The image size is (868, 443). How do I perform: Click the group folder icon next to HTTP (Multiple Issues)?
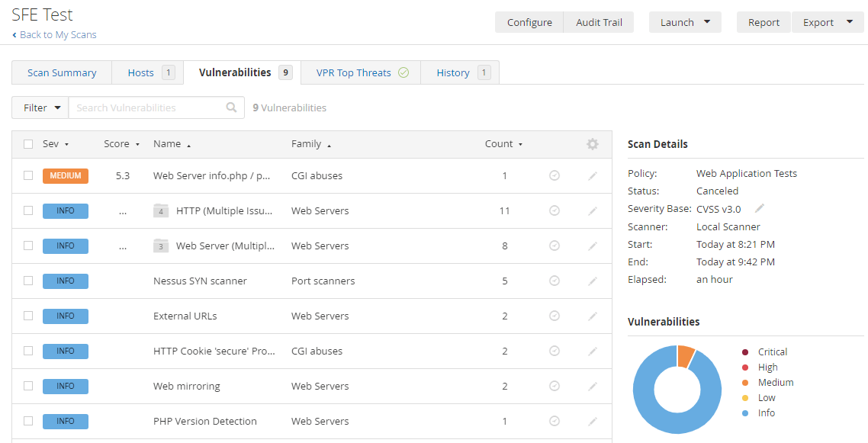click(160, 211)
